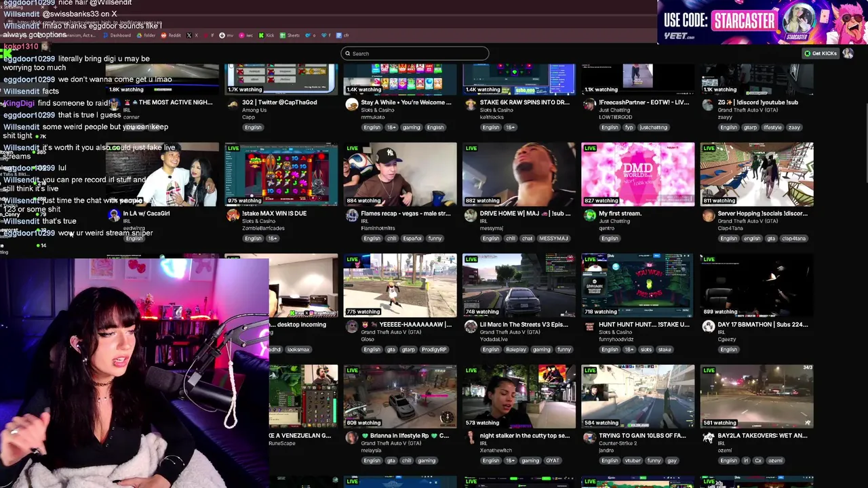
Task: Open mrmukato's channel avatar
Action: pyautogui.click(x=351, y=104)
